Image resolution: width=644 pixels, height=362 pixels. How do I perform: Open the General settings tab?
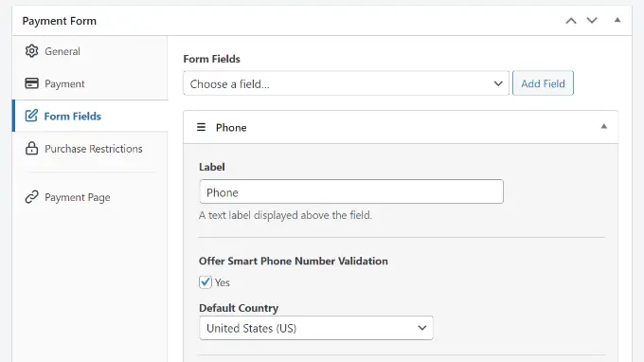pyautogui.click(x=90, y=51)
